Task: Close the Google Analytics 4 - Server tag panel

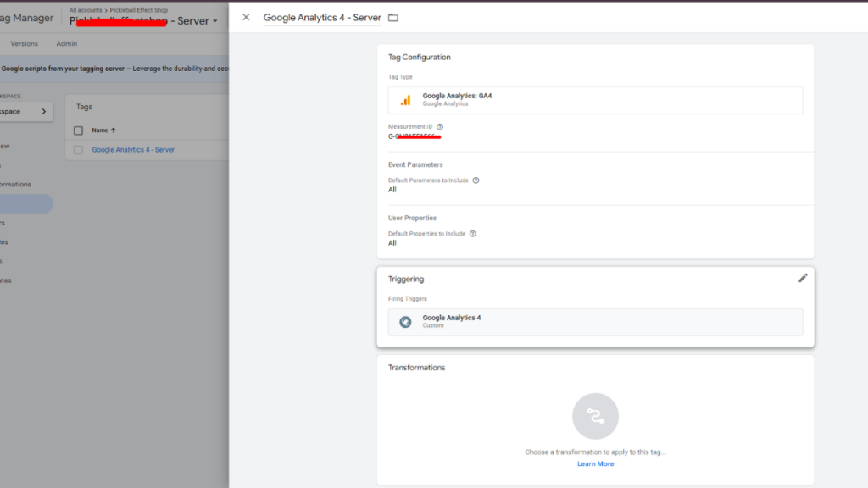Action: (x=246, y=17)
